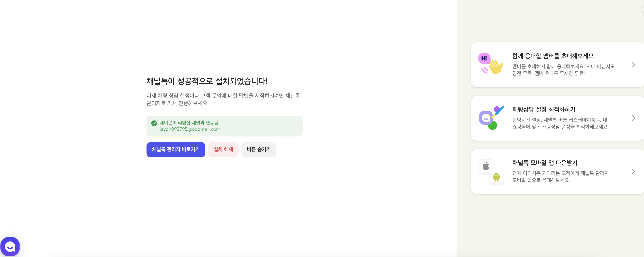Expand the invite members card chevron

click(x=633, y=65)
